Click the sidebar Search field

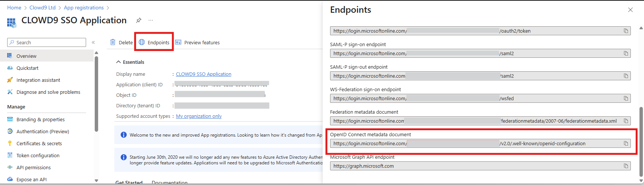tap(47, 42)
